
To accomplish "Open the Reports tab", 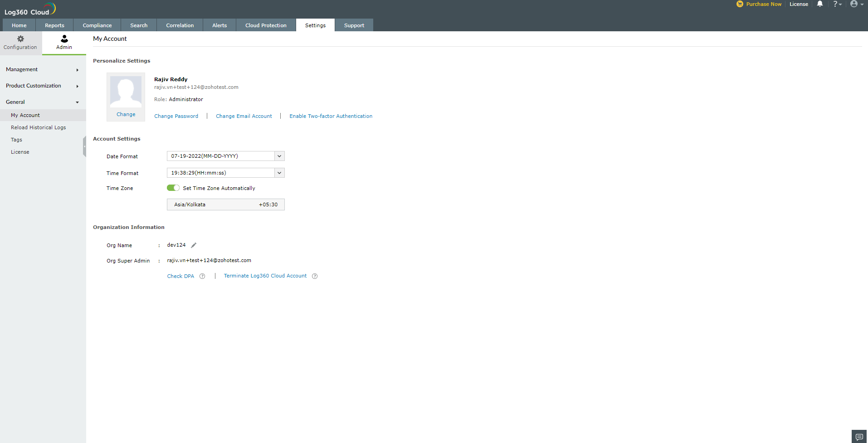I will click(54, 25).
